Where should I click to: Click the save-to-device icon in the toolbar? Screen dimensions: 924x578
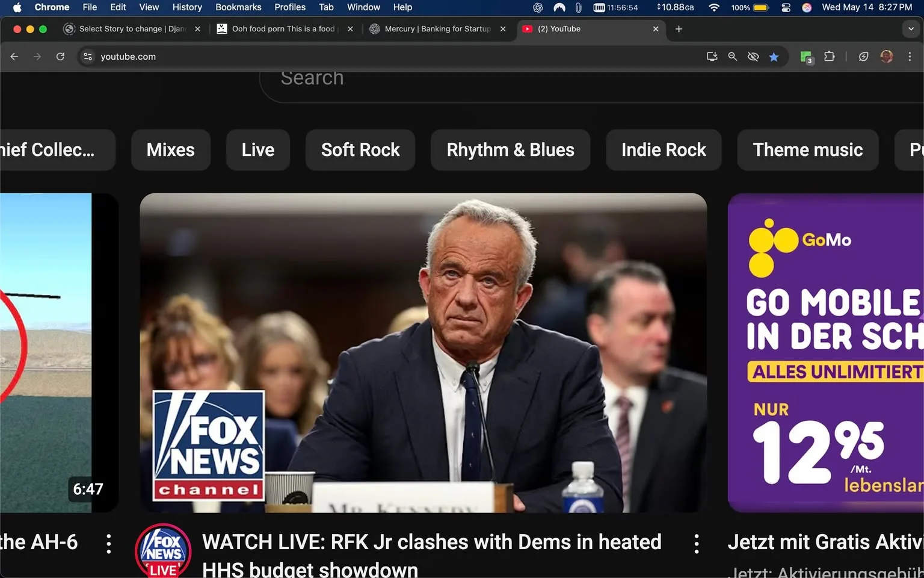[x=712, y=56]
